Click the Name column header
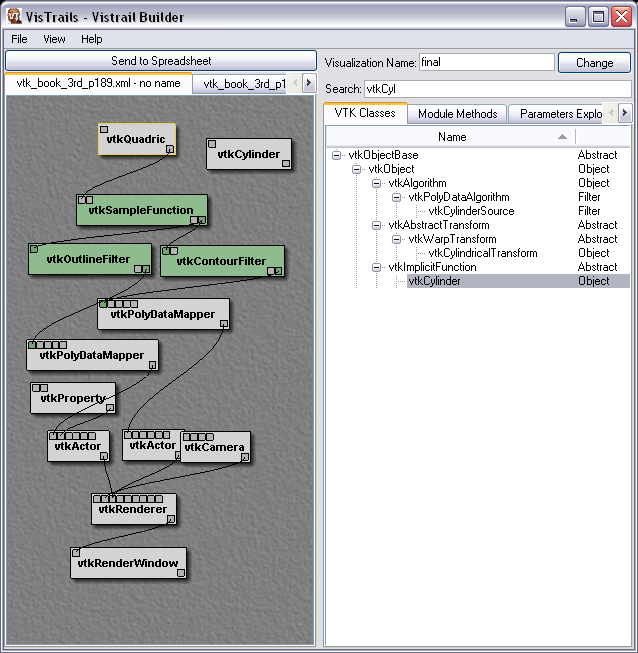This screenshot has width=638, height=653. 452,137
